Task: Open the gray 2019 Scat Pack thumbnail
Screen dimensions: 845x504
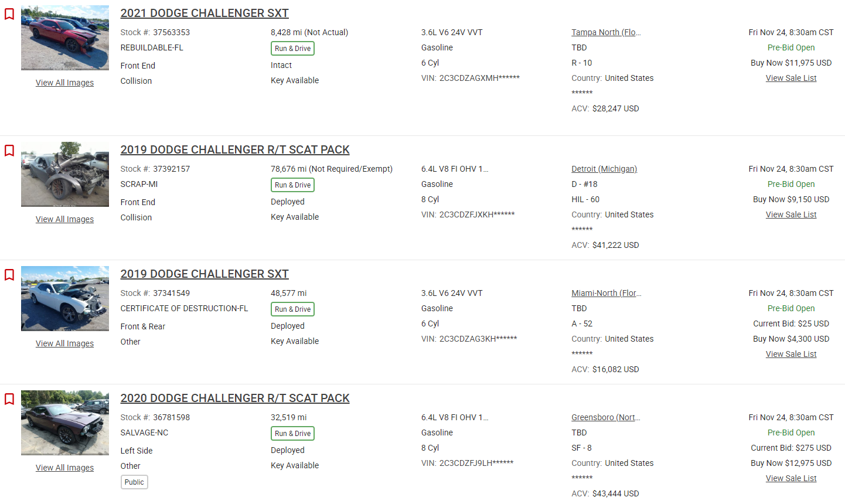Action: 65,174
